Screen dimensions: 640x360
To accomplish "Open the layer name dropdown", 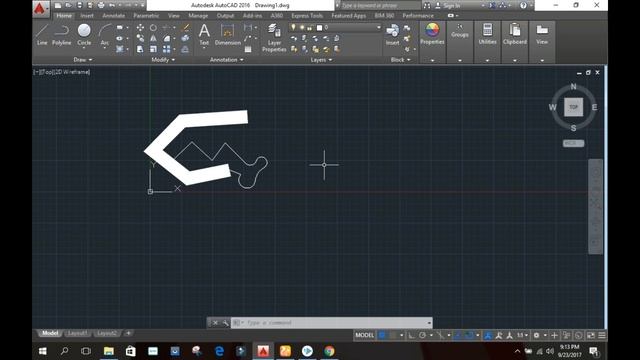I will click(378, 27).
